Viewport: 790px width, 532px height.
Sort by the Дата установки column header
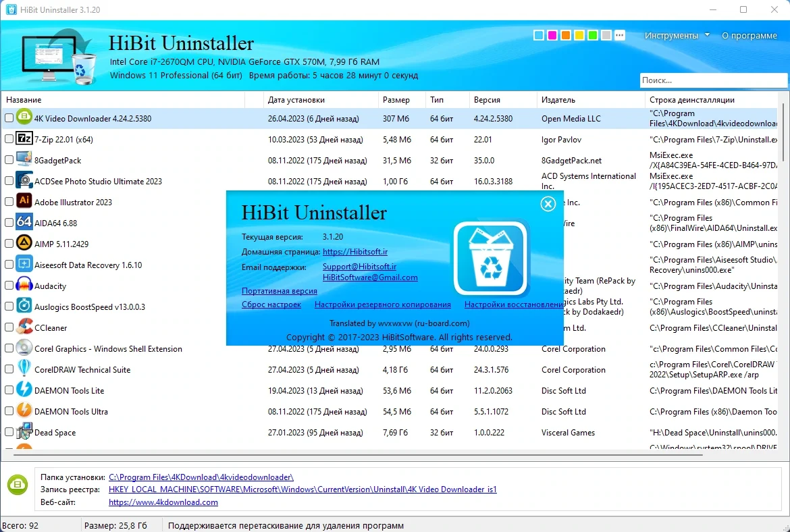[321, 100]
